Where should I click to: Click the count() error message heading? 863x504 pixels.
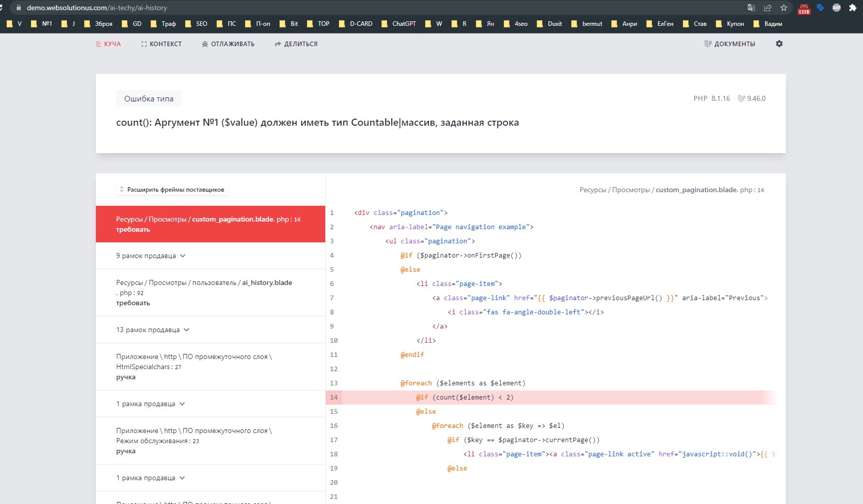coord(318,123)
